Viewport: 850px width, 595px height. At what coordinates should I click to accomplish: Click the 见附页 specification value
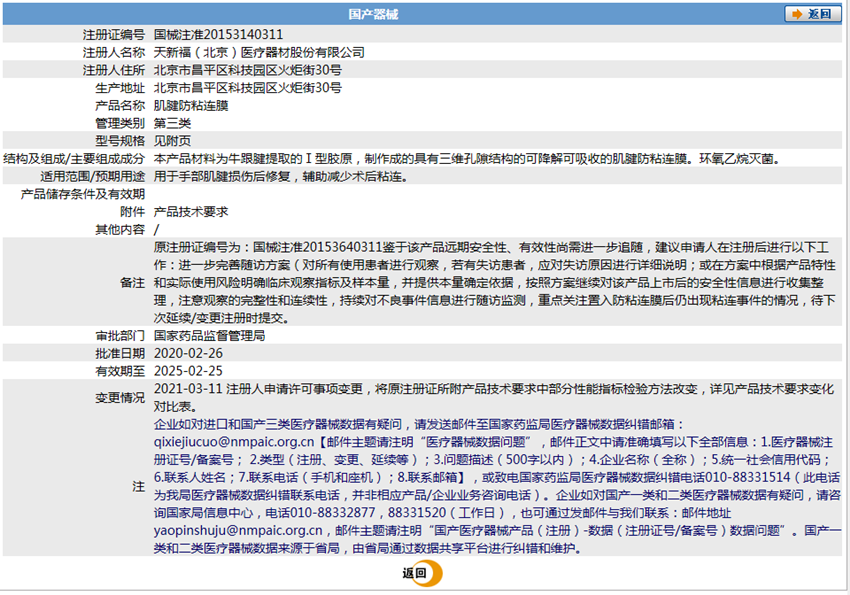tap(172, 141)
